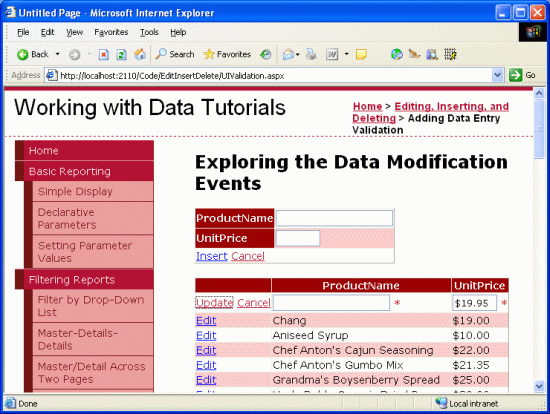Image resolution: width=550 pixels, height=414 pixels.
Task: Edit the Aniseed Syrup row
Action: pos(206,335)
